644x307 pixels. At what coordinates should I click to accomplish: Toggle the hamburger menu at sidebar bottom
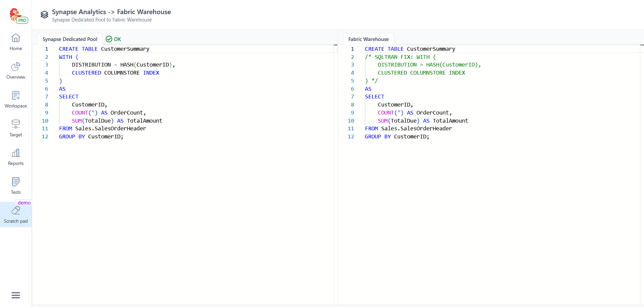pos(16,295)
